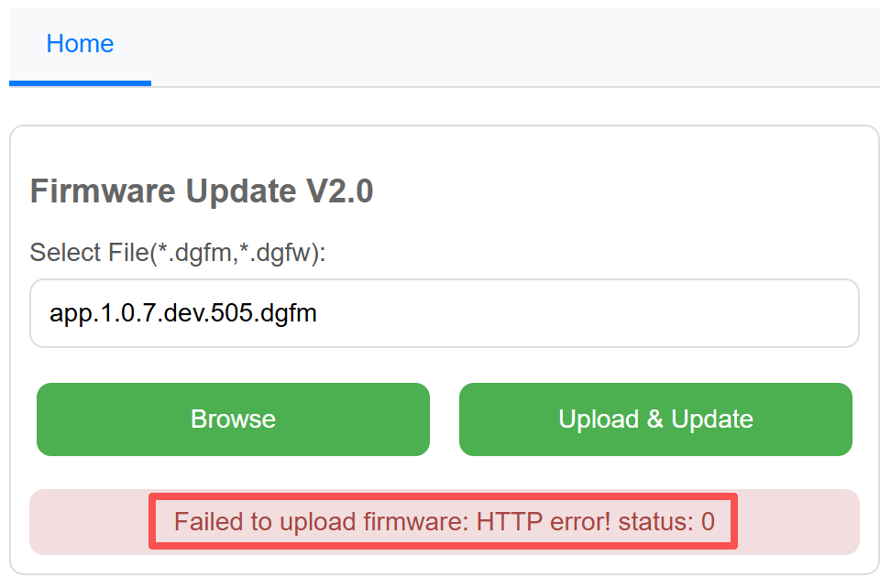Viewport: 891px width, 588px height.
Task: Click empty navigation bar right of Home
Action: [513, 46]
